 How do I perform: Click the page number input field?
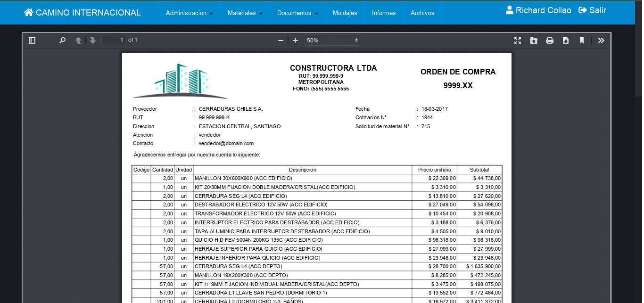(x=114, y=40)
